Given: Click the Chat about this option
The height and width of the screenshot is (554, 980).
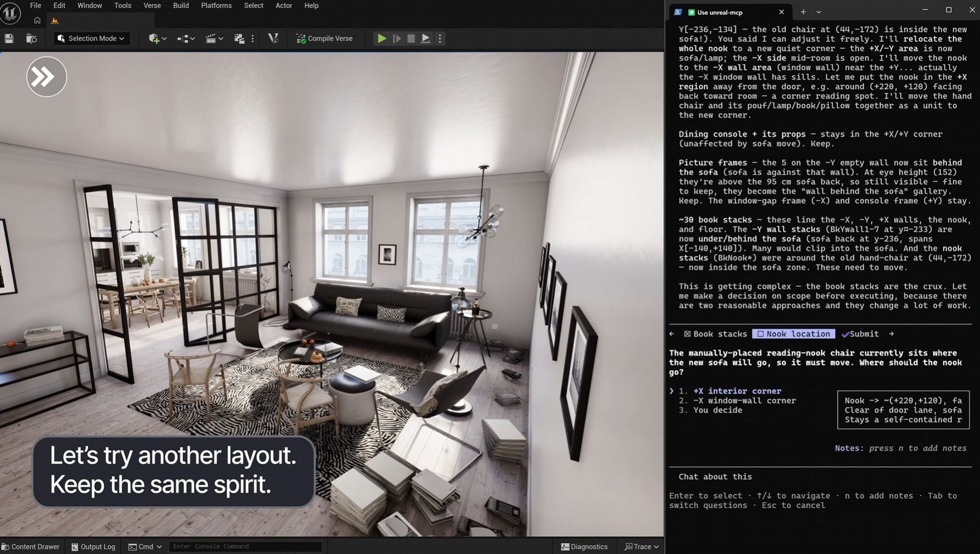Looking at the screenshot, I should (x=715, y=477).
